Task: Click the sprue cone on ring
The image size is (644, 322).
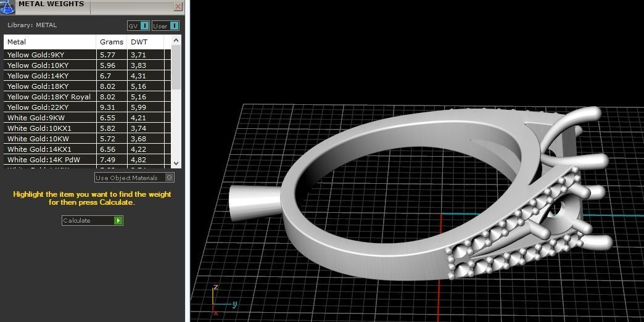Action: point(255,203)
